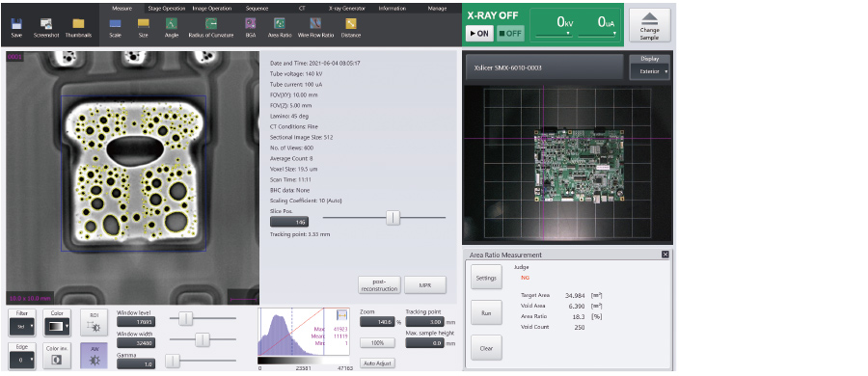Viewport: 868px width, 376px height.
Task: Open the Display Exterior dropdown
Action: point(650,71)
